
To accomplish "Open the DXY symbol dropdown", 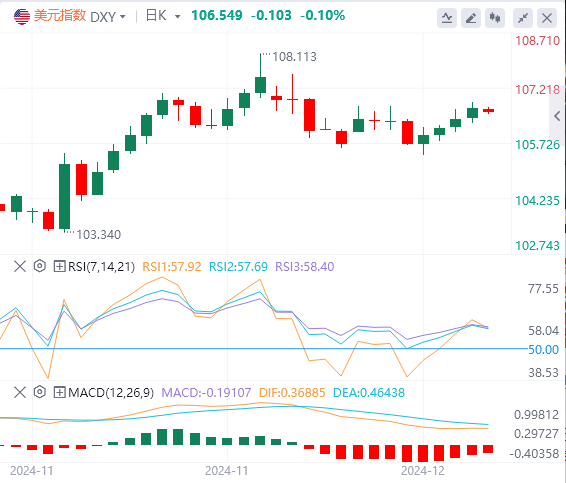I will [108, 17].
